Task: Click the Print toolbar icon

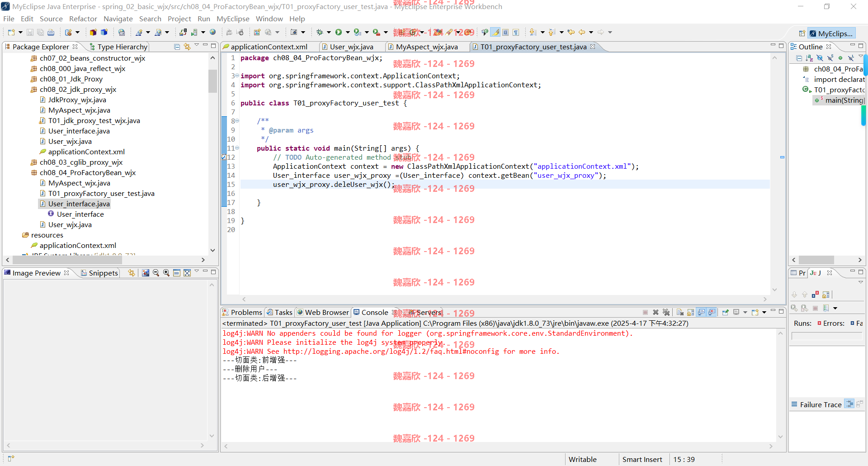Action: coord(51,32)
